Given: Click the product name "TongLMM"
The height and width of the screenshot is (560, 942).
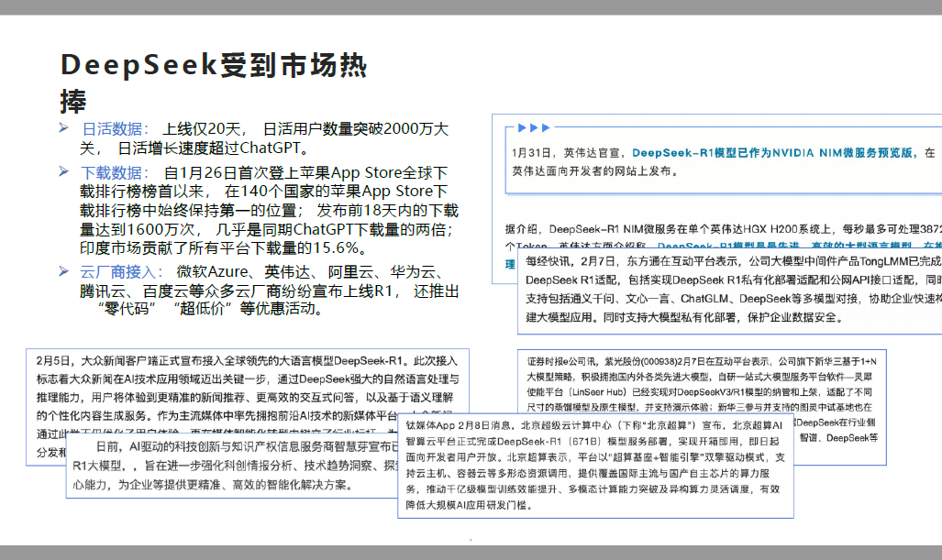Looking at the screenshot, I should point(885,261).
